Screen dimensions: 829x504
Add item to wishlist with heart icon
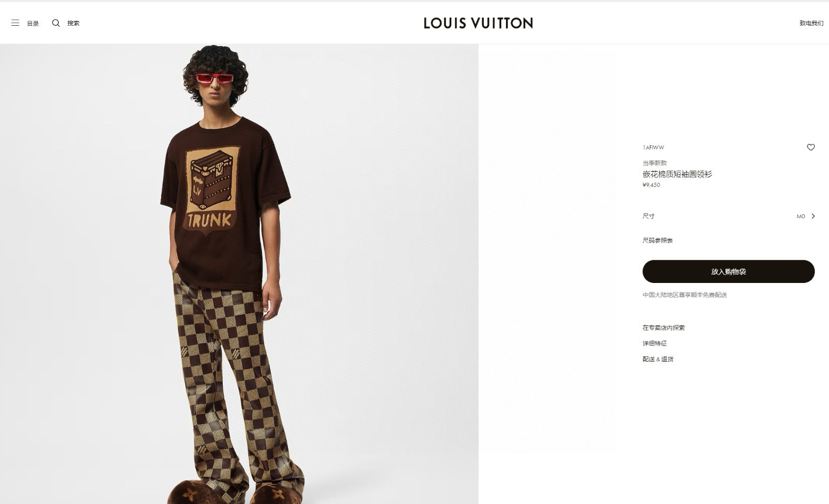coord(811,148)
